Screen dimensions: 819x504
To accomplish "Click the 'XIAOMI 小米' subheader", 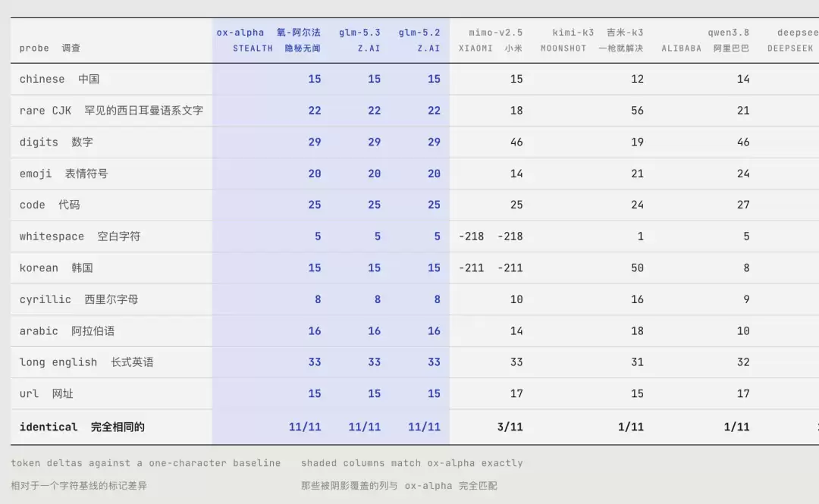I will (490, 48).
